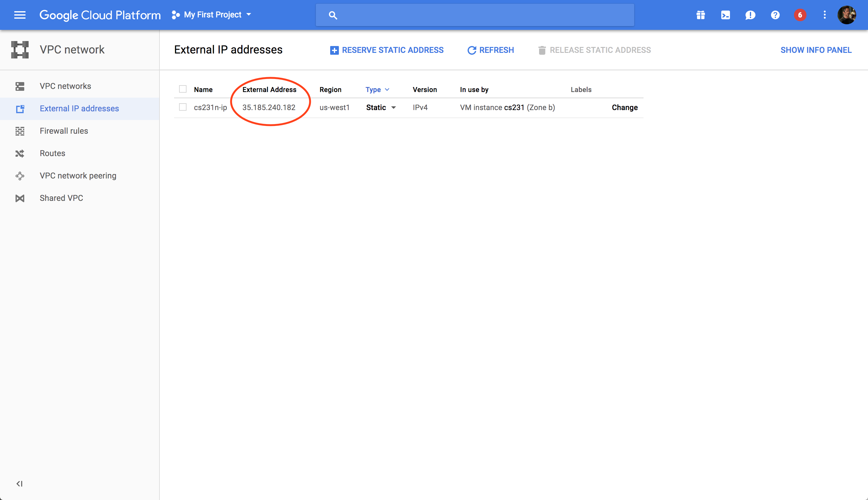This screenshot has height=500, width=868.
Task: Select all rows with header checkbox
Action: click(183, 89)
